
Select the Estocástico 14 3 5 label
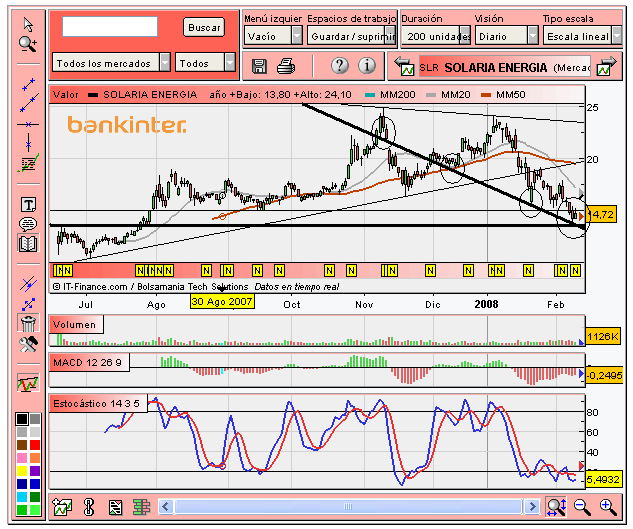coord(96,403)
